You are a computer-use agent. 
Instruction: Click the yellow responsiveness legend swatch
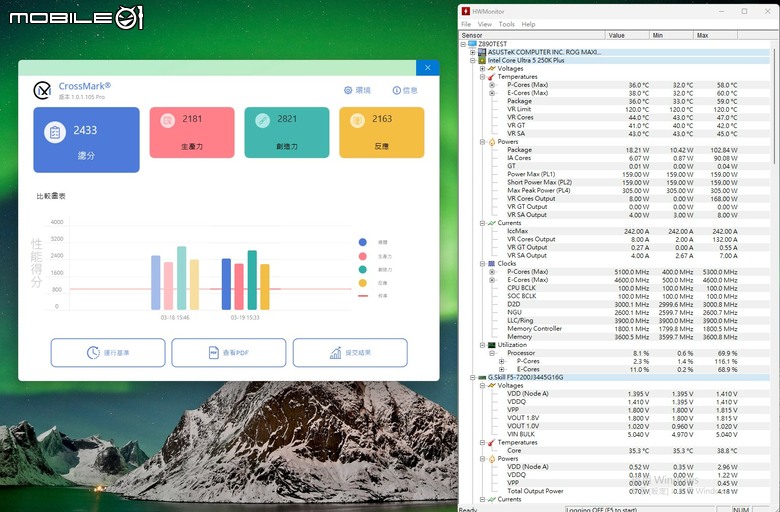click(x=363, y=283)
